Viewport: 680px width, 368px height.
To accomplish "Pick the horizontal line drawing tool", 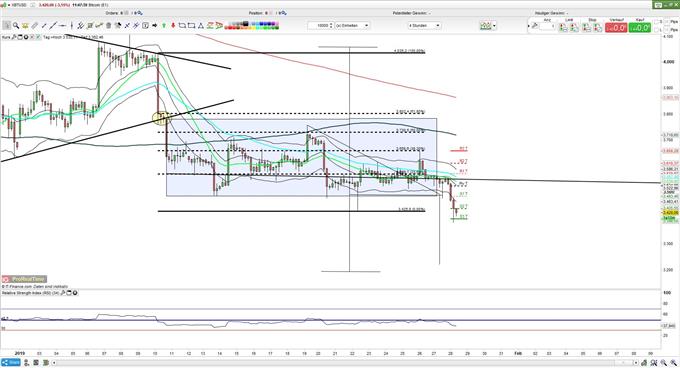I will click(63, 26).
